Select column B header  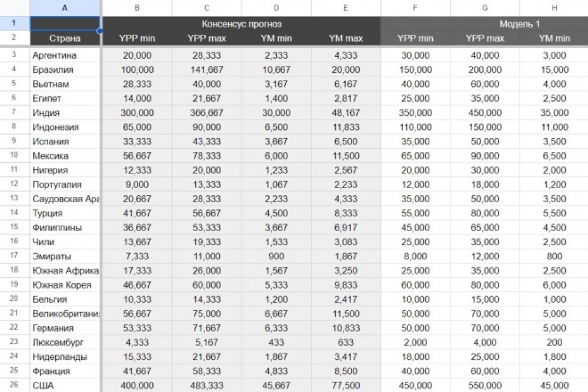click(x=137, y=8)
